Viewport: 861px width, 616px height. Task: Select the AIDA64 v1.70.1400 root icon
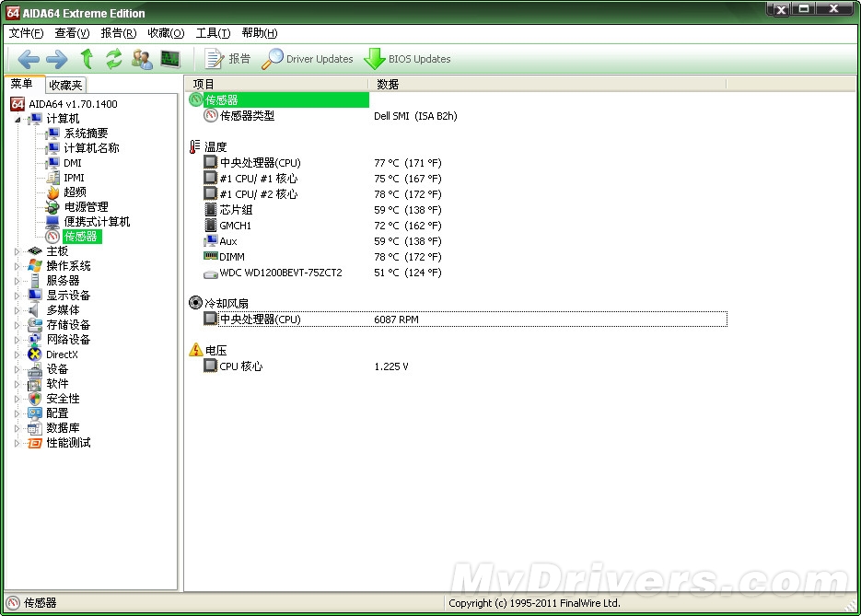point(17,104)
